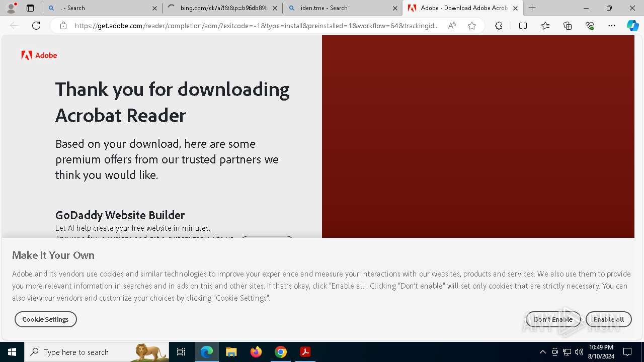This screenshot has width=644, height=362.
Task: View site information lock icon
Action: tap(63, 26)
